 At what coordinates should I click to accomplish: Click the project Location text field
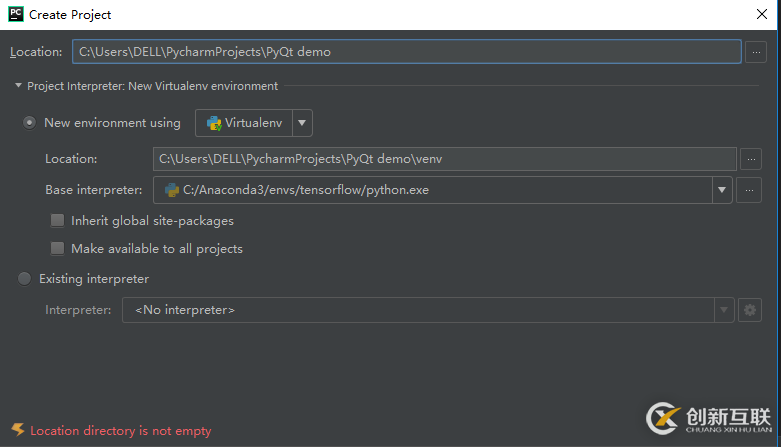point(405,52)
